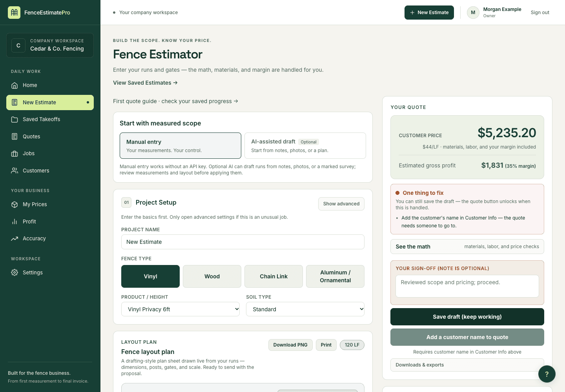The image size is (565, 392).
Task: Click the Morgan Example avatar circle
Action: coord(473,13)
